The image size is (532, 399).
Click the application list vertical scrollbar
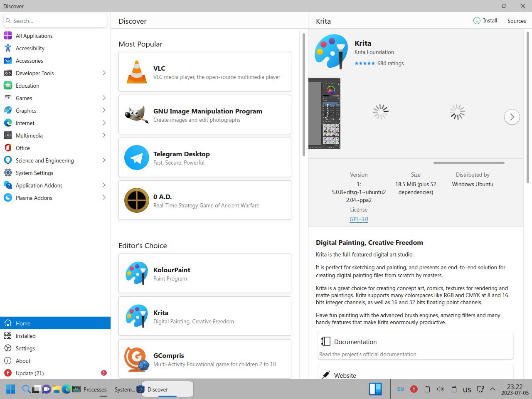(304, 95)
